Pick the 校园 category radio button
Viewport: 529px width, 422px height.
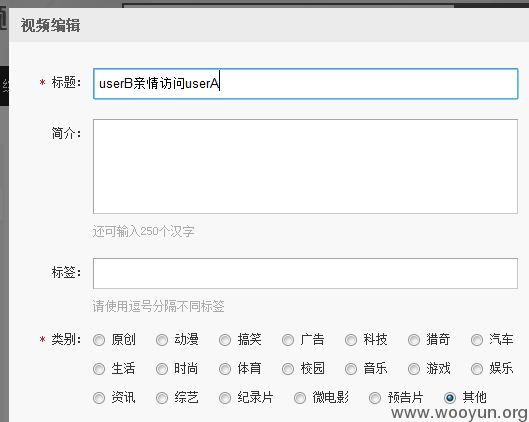click(x=288, y=369)
